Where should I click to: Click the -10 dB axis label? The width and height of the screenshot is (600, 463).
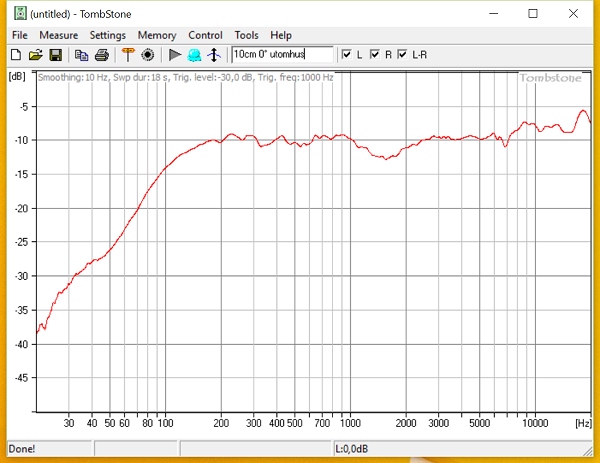21,140
